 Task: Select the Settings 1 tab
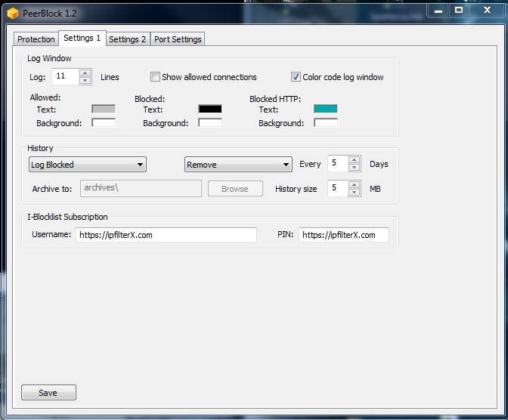82,39
